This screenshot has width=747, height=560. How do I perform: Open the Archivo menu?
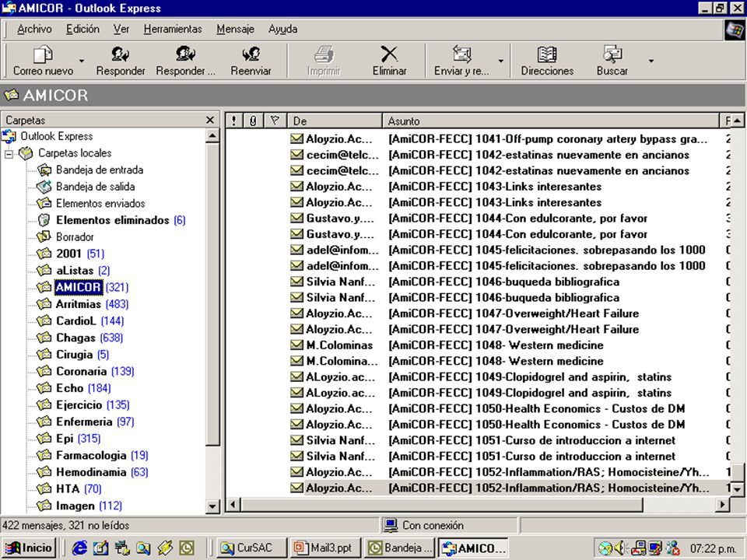[x=34, y=29]
